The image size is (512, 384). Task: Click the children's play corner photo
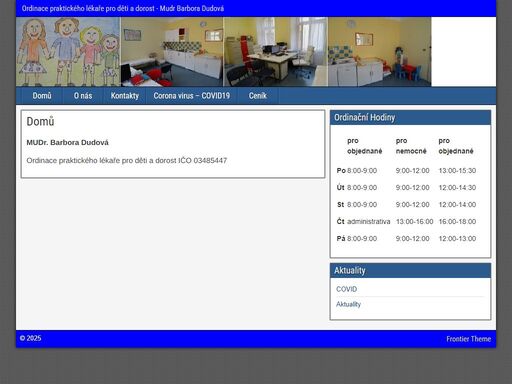(380, 52)
